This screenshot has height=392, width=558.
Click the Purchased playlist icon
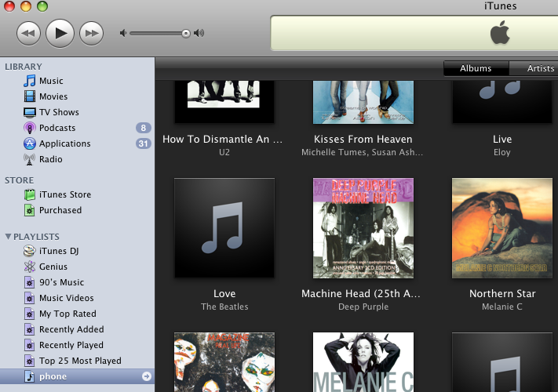(30, 210)
